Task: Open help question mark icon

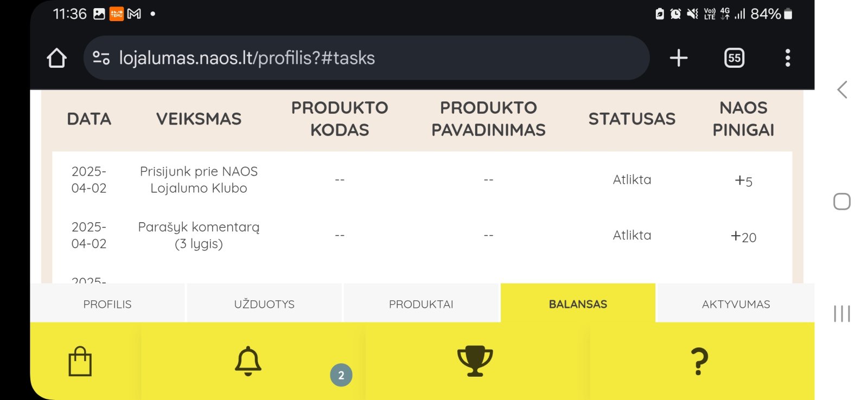Action: pos(700,362)
